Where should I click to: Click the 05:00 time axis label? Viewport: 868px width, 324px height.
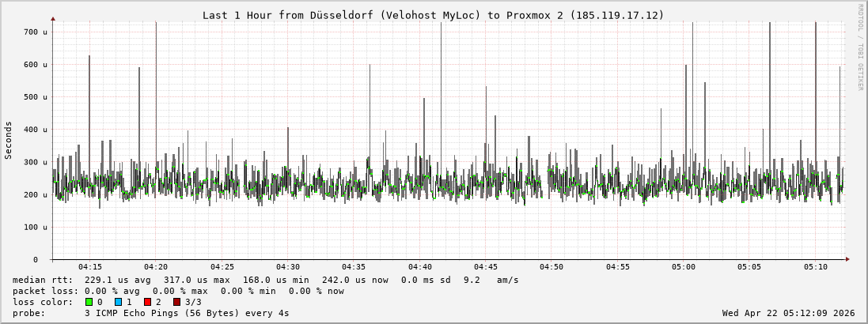pyautogui.click(x=683, y=267)
